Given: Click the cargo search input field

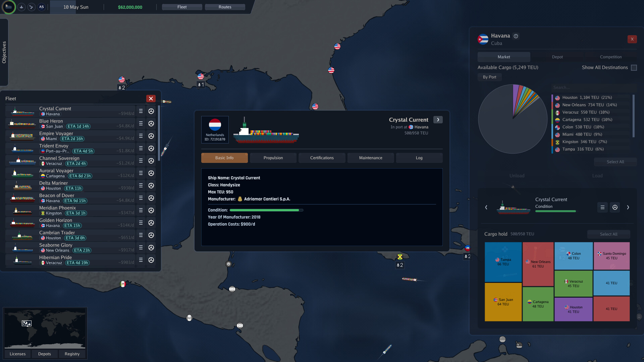Looking at the screenshot, I should [x=594, y=87].
